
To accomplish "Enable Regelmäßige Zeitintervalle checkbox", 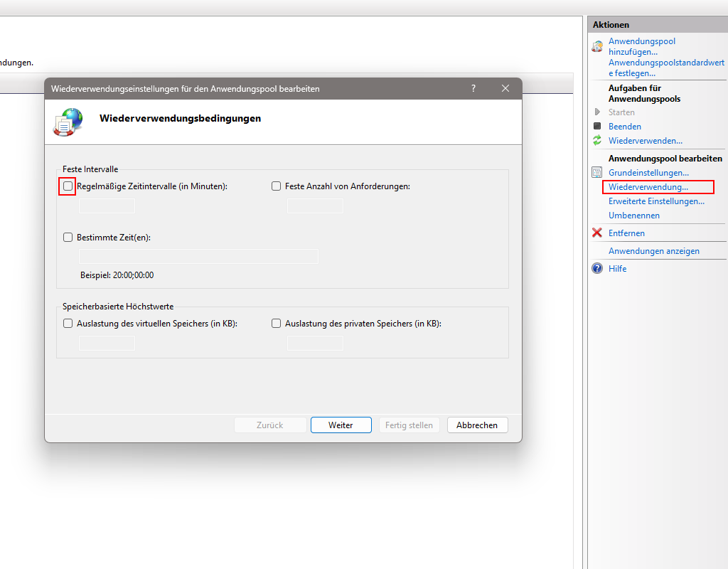I will [x=68, y=186].
